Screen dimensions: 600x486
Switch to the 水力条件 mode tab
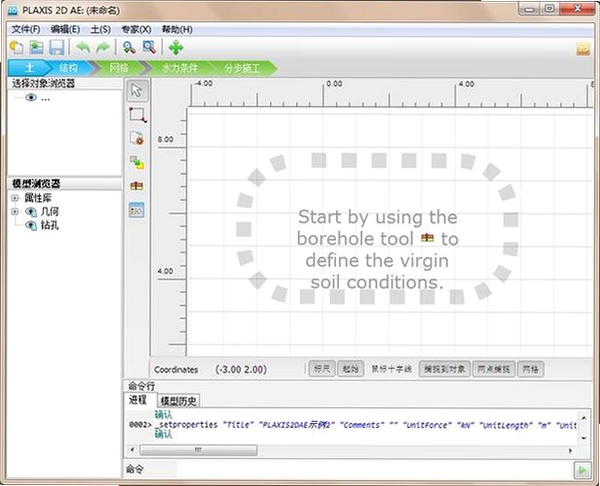point(179,68)
